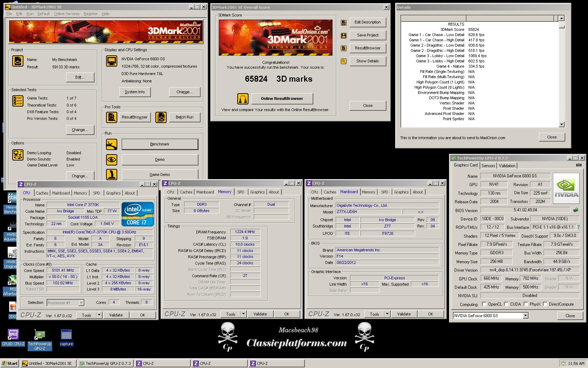Open the CPUID CPU-Z desktop shortcut
The image size is (588, 368).
(13, 338)
